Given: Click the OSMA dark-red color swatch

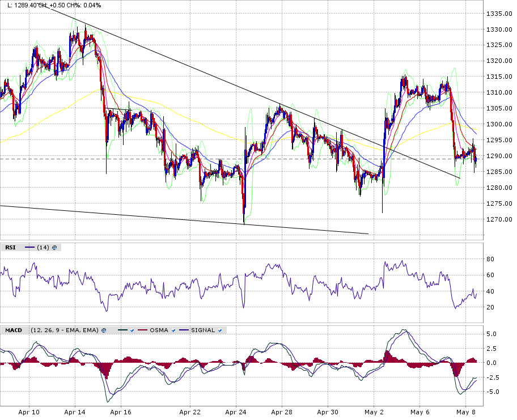Looking at the screenshot, I should coord(142,330).
